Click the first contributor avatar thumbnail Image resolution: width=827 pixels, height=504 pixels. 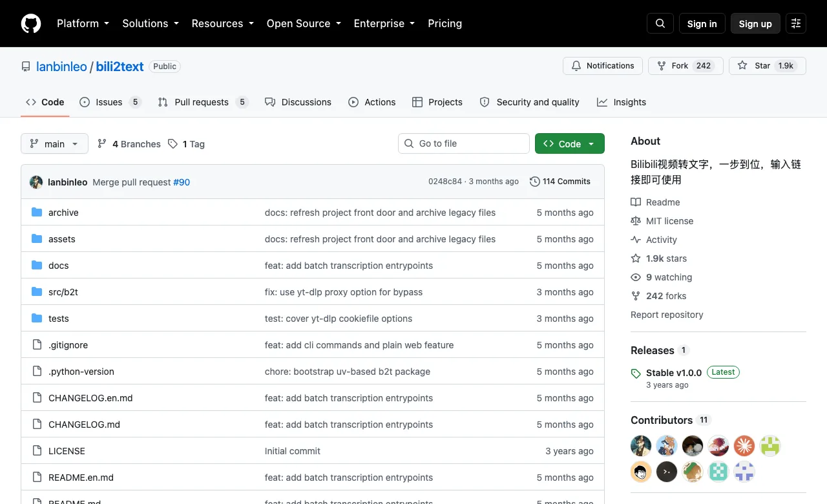click(x=641, y=445)
